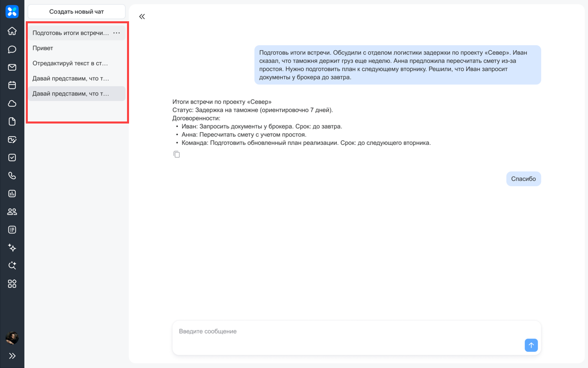
Task: Click bullet Команда: Подготовить обновленный план
Action: 306,143
